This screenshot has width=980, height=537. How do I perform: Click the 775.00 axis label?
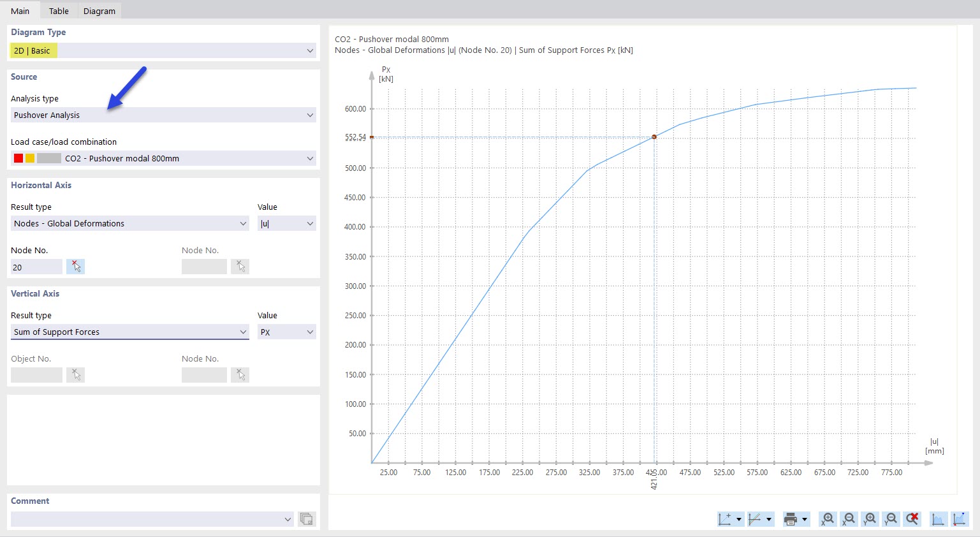891,473
